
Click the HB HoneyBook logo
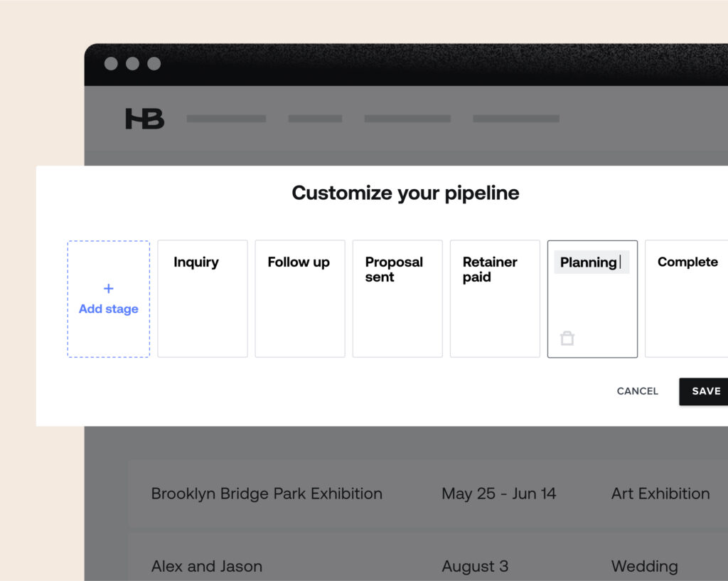click(x=145, y=119)
